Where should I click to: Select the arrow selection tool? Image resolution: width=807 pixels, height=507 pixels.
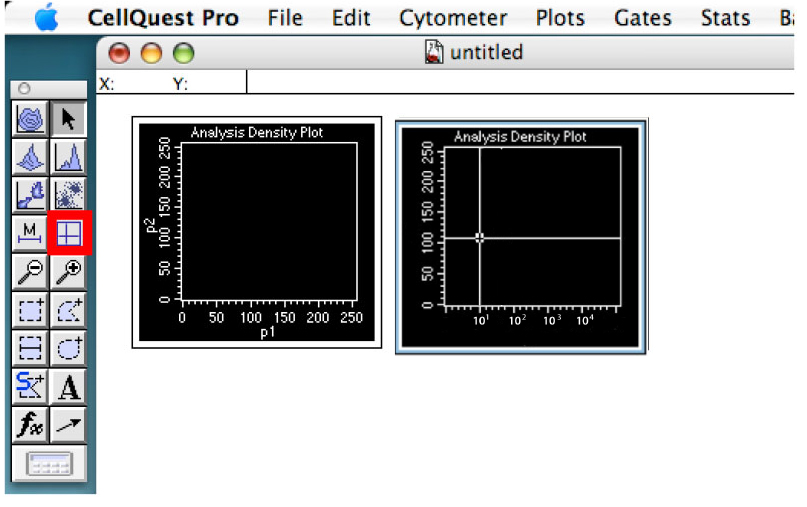pos(68,119)
